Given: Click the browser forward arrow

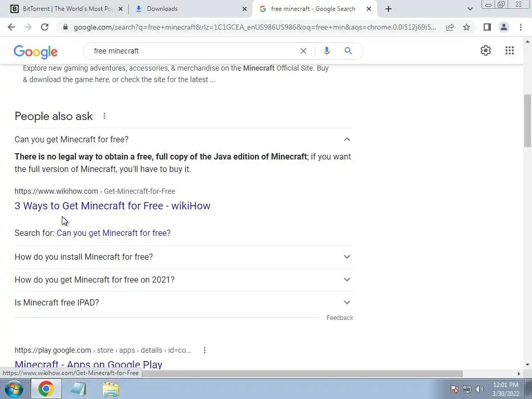Looking at the screenshot, I should click(x=28, y=27).
